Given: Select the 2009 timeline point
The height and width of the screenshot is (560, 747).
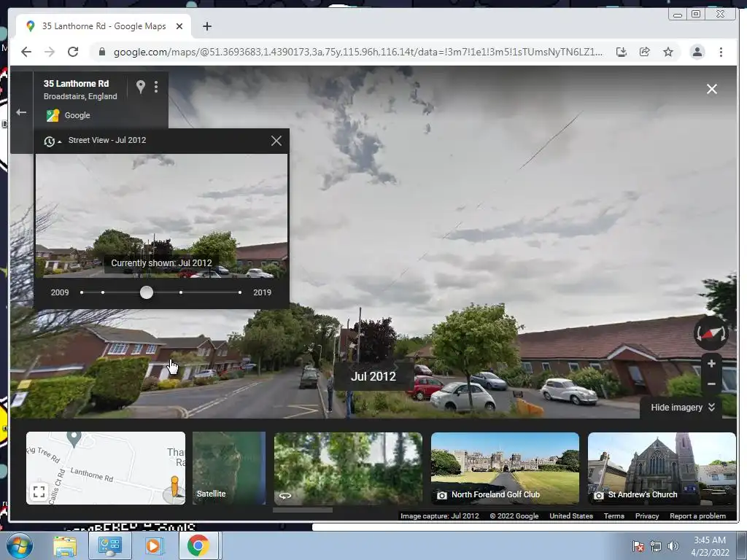Looking at the screenshot, I should point(82,292).
